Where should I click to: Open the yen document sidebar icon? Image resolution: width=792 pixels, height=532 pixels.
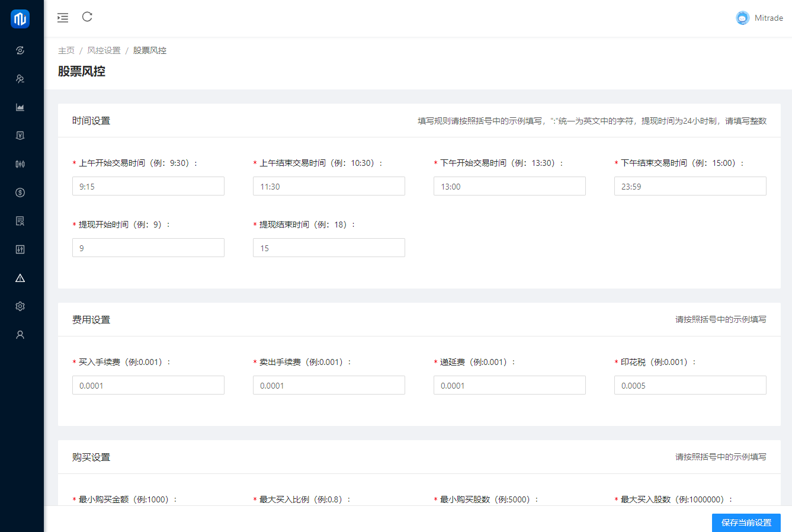point(20,136)
